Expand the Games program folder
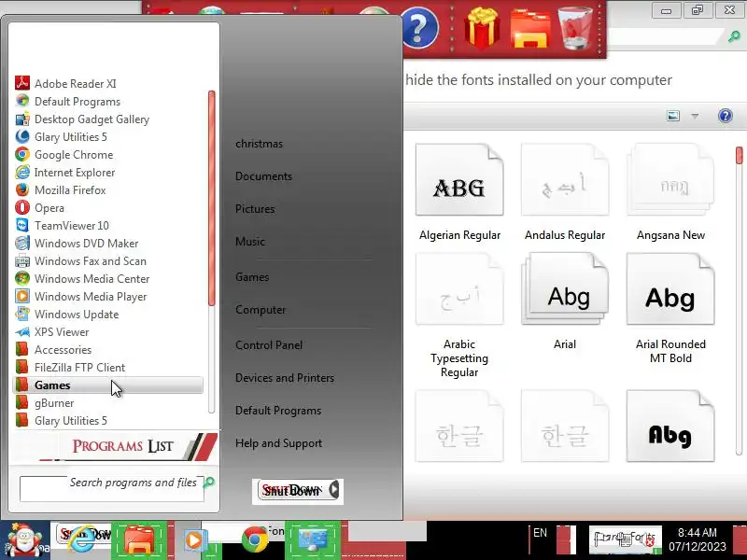747x560 pixels. point(108,385)
